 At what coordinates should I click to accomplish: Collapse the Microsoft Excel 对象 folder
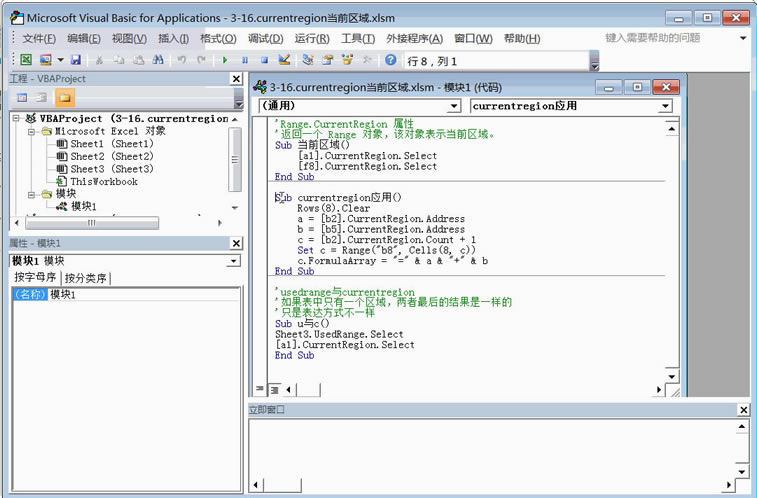(31, 131)
